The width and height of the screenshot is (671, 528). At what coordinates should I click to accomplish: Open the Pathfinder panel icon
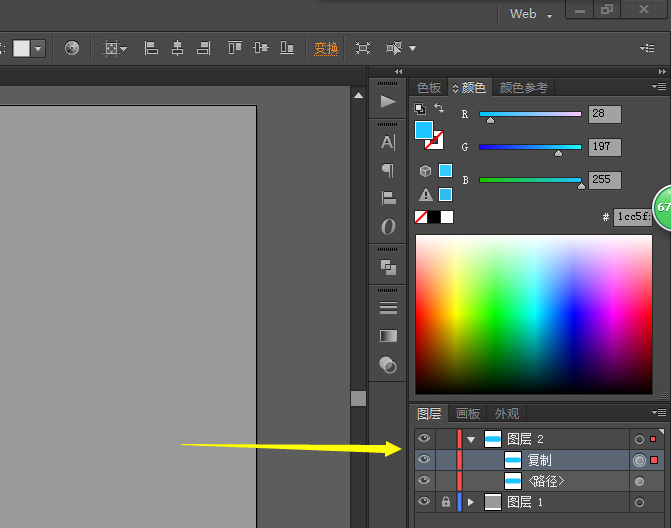[388, 267]
